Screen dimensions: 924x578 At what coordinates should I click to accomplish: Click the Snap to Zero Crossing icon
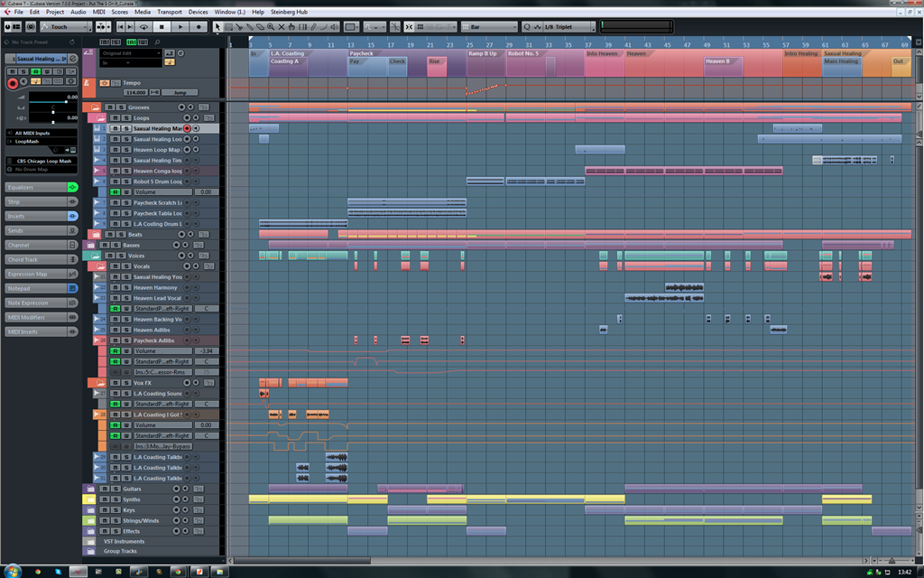click(x=395, y=26)
